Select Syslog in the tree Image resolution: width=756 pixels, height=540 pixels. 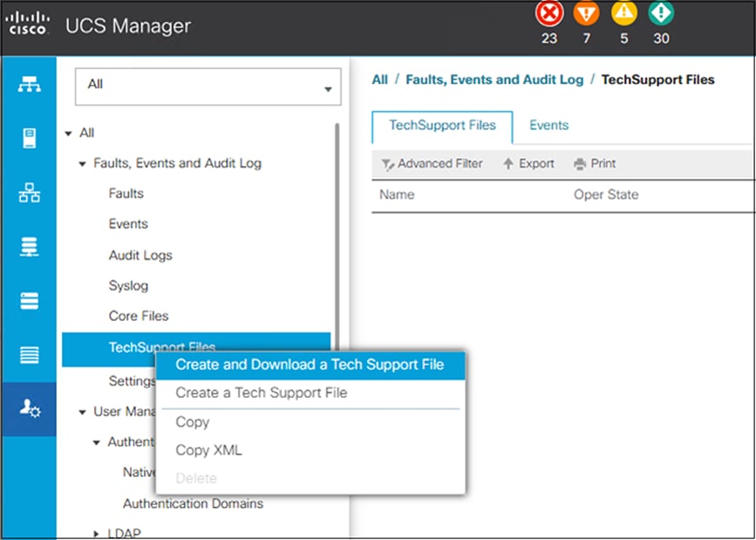click(x=128, y=285)
